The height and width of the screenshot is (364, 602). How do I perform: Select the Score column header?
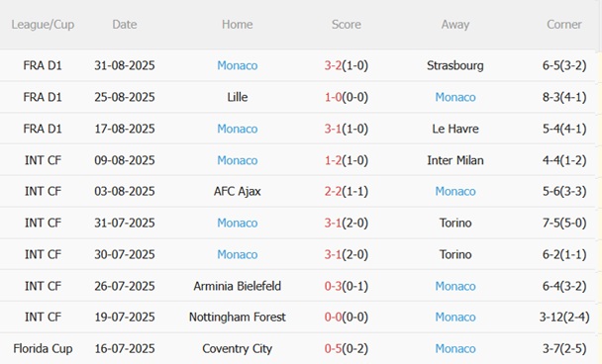(346, 25)
